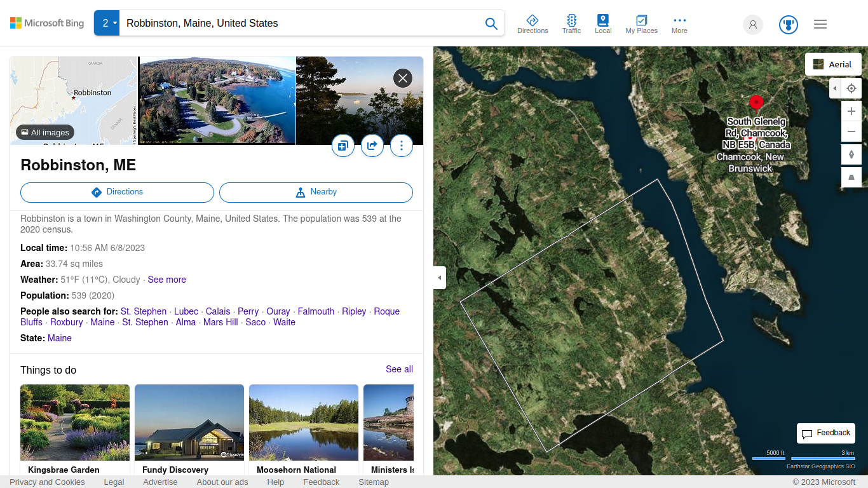Open the three-dot more options icon
868x488 pixels.
402,146
